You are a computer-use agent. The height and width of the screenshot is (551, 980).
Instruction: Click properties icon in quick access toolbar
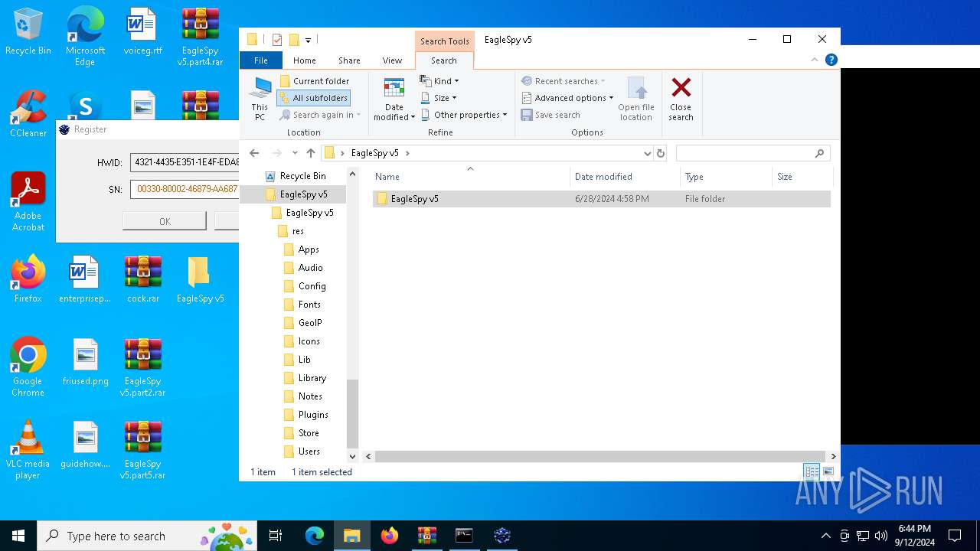coord(277,40)
